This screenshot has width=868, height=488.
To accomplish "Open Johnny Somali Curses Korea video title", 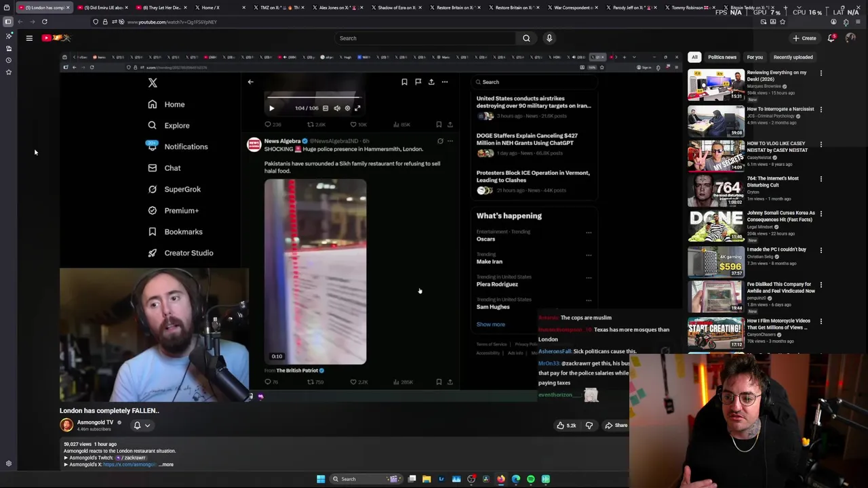I will (x=781, y=216).
